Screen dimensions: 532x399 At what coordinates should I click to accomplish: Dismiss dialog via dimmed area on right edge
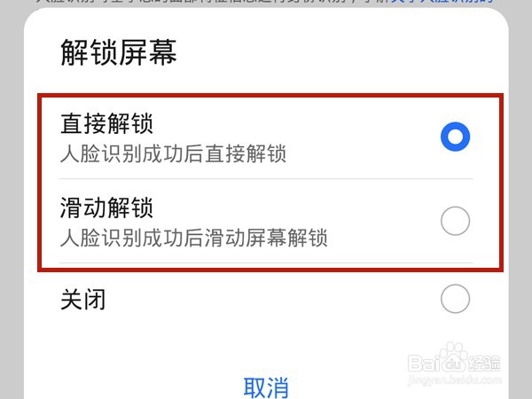coord(520,204)
